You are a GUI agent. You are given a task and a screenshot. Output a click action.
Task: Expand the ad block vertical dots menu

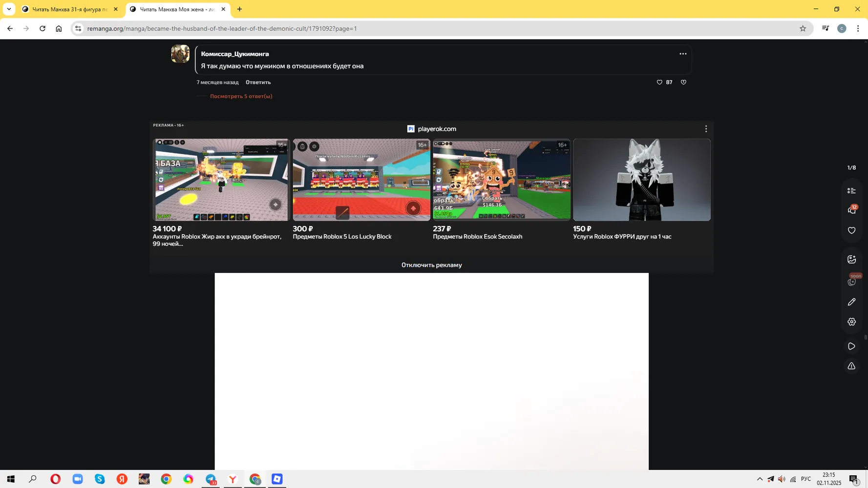(706, 129)
